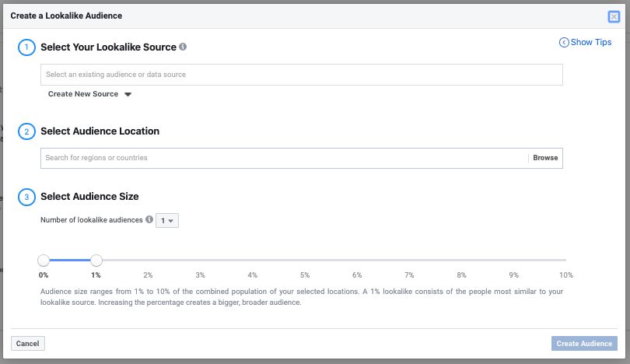The height and width of the screenshot is (364, 630).
Task: Click the slider track at 3%
Action: (201, 261)
